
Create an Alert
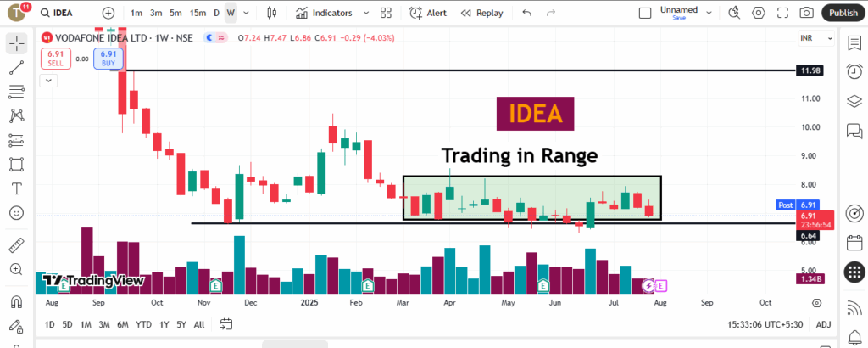coord(428,13)
